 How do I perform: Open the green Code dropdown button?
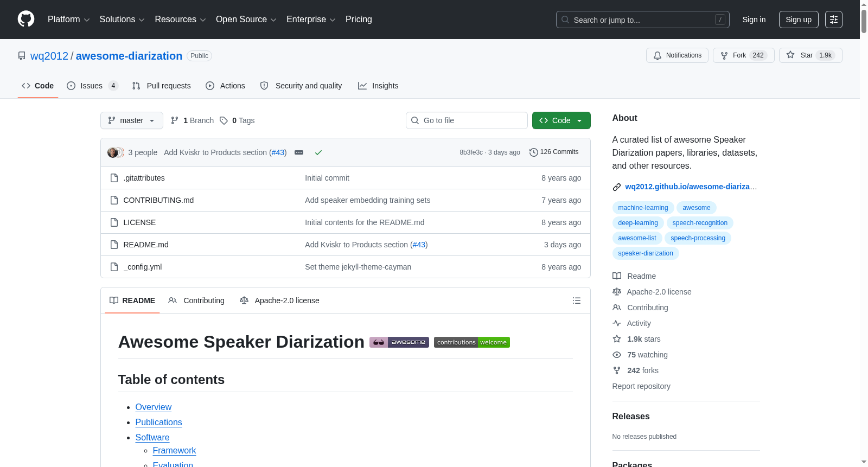coord(561,120)
